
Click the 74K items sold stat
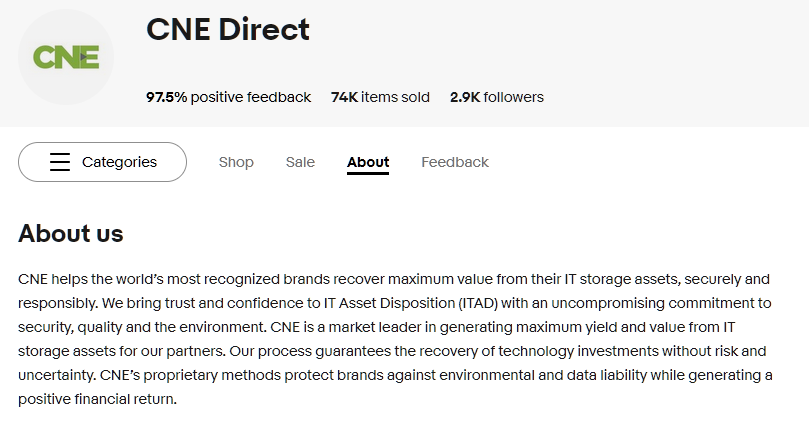380,97
